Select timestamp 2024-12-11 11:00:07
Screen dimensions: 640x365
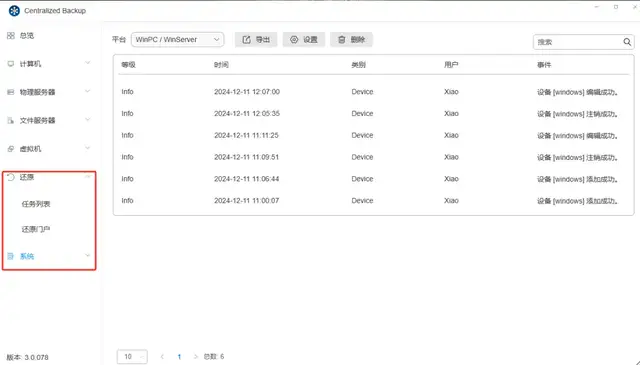click(x=247, y=201)
